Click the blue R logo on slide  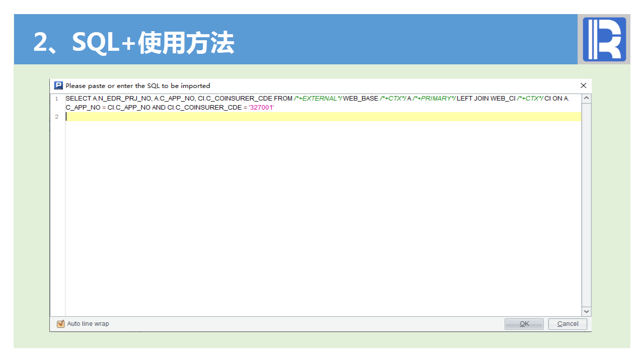604,39
